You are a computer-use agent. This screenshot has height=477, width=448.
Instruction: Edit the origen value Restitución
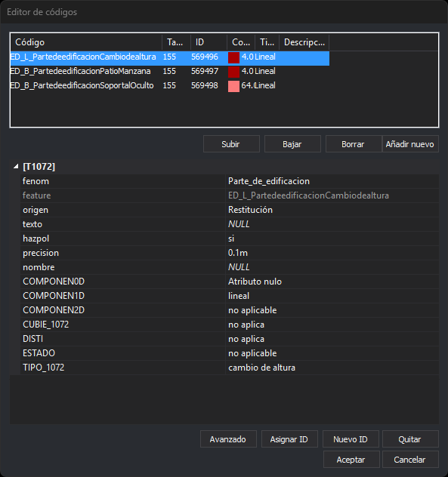[332, 210]
